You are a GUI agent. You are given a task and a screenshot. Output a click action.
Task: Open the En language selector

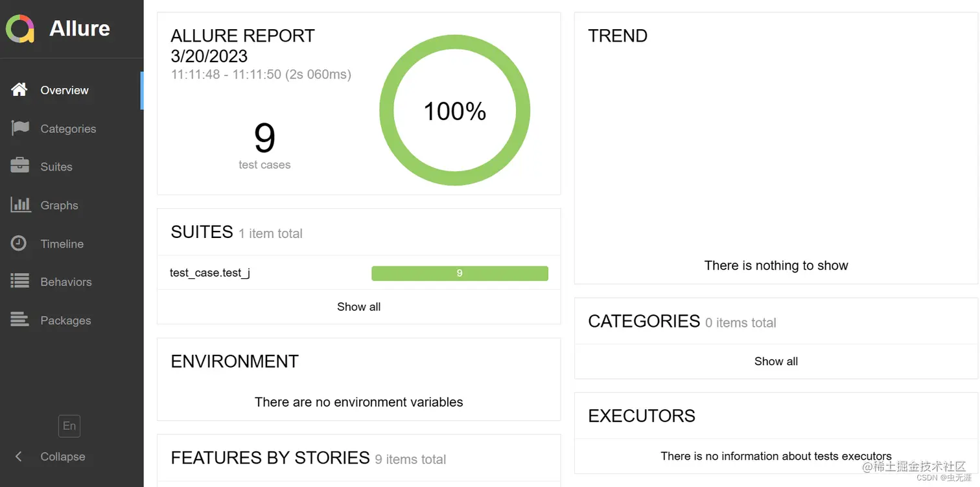pyautogui.click(x=69, y=426)
